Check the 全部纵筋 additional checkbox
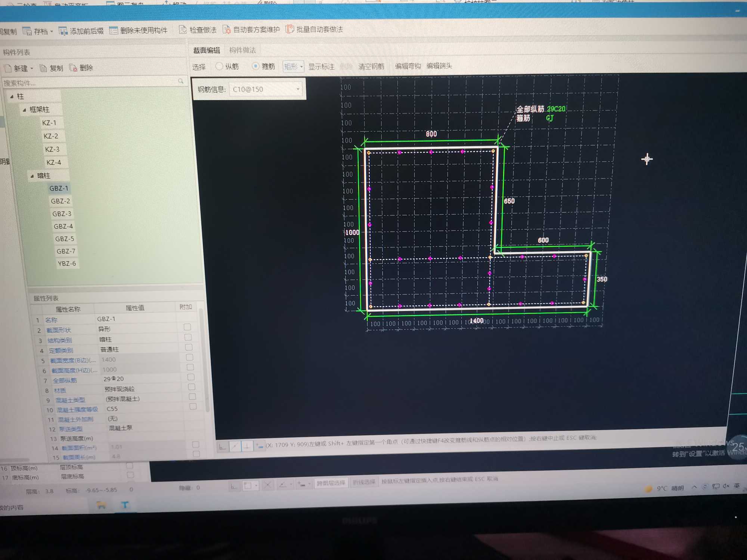This screenshot has height=560, width=747. pos(191,377)
